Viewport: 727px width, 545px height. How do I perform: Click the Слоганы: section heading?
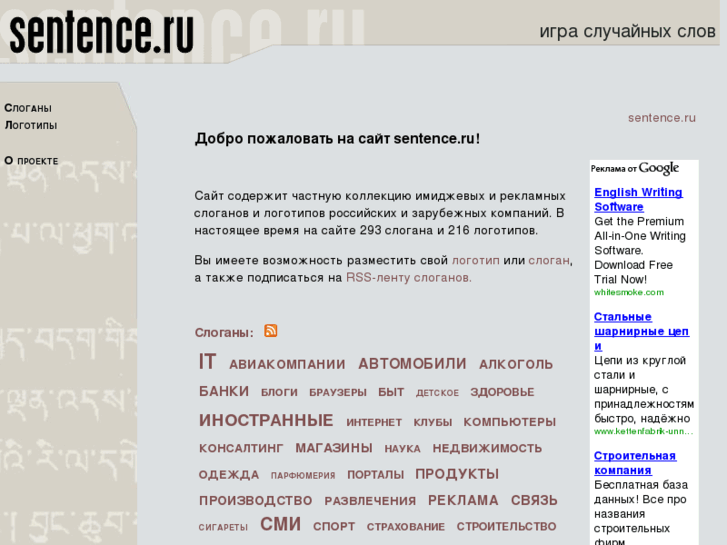tap(224, 333)
